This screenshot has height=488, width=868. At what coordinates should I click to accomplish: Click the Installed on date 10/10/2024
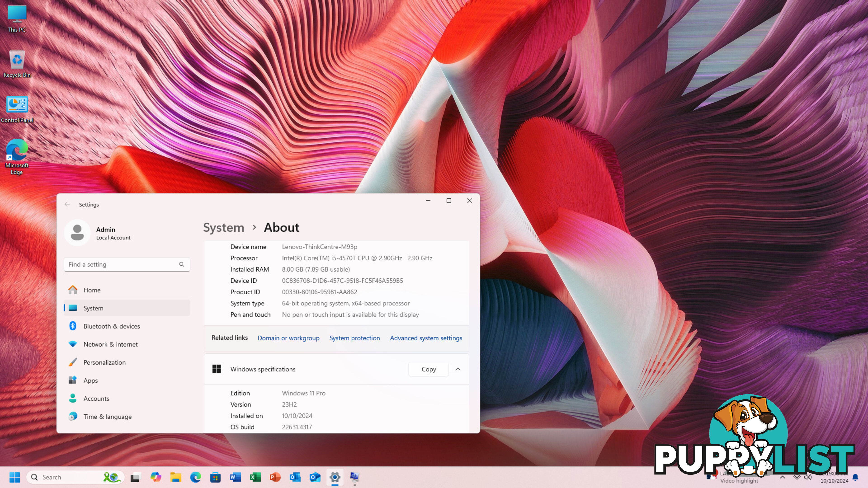(x=297, y=416)
